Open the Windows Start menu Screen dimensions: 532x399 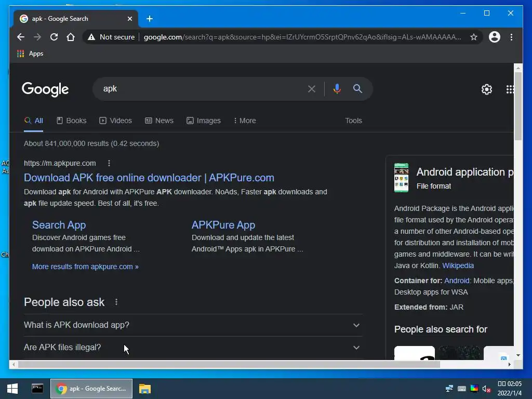click(x=12, y=389)
